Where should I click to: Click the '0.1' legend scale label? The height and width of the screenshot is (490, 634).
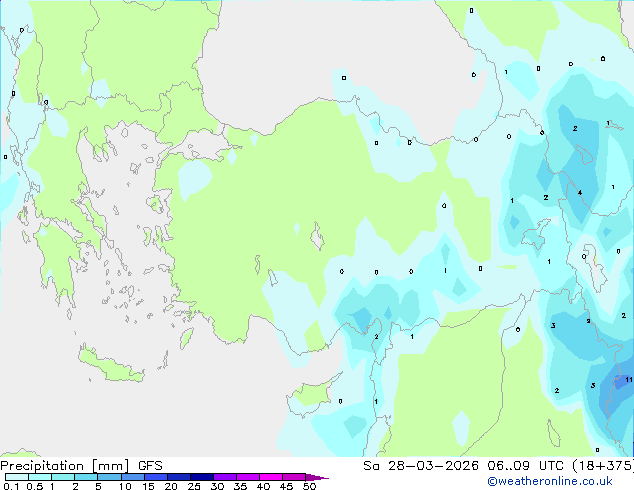click(x=11, y=486)
